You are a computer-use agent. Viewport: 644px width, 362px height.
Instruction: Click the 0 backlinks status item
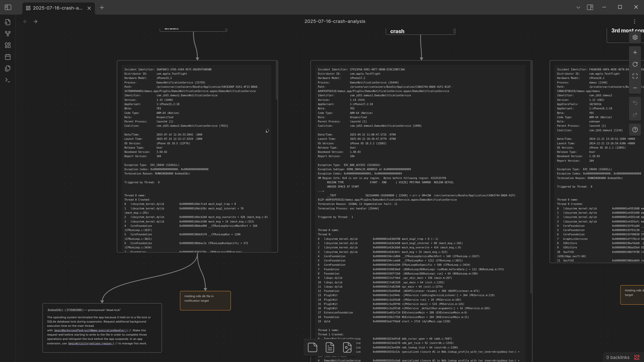pos(618,357)
